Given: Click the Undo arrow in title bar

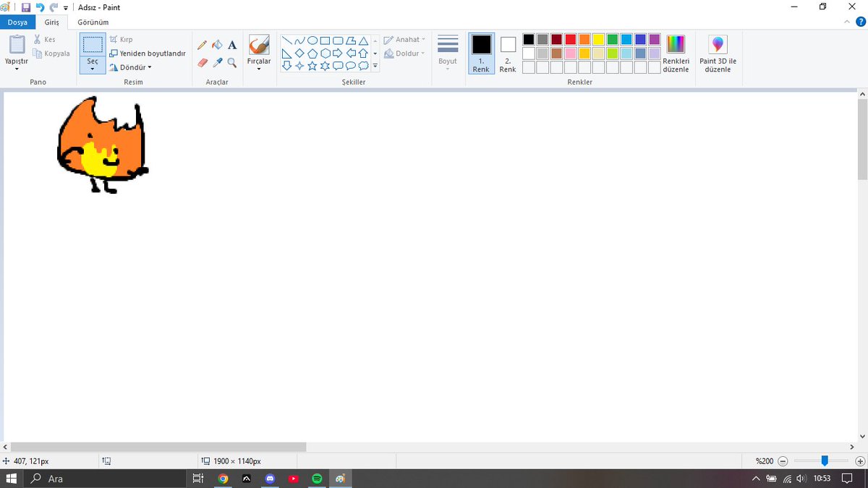Looking at the screenshot, I should coord(41,7).
